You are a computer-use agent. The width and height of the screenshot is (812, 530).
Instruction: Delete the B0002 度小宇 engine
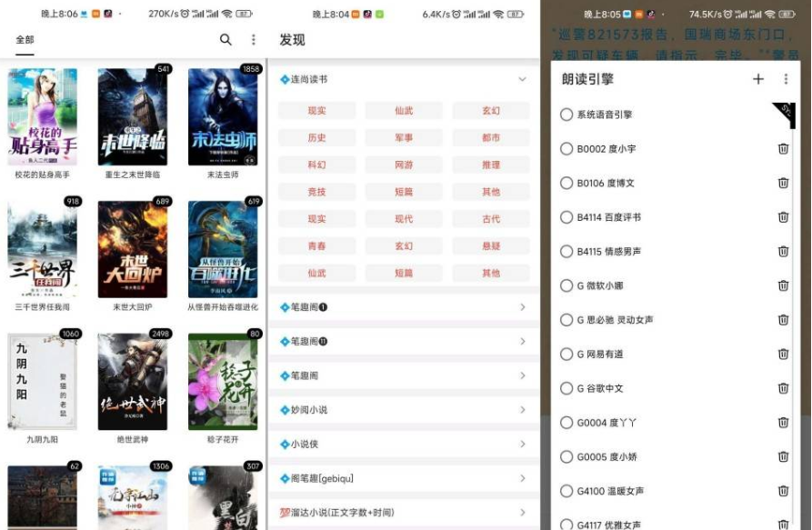tap(783, 148)
